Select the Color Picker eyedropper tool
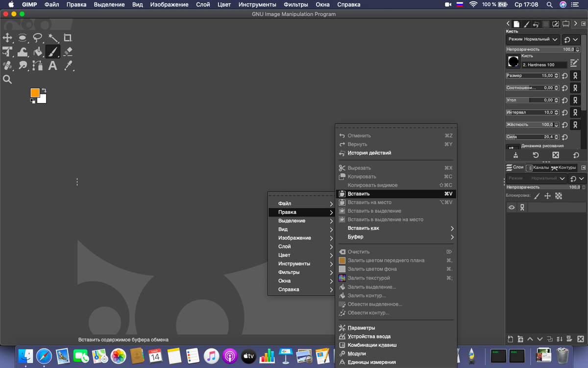This screenshot has height=368, width=588. pos(68,65)
